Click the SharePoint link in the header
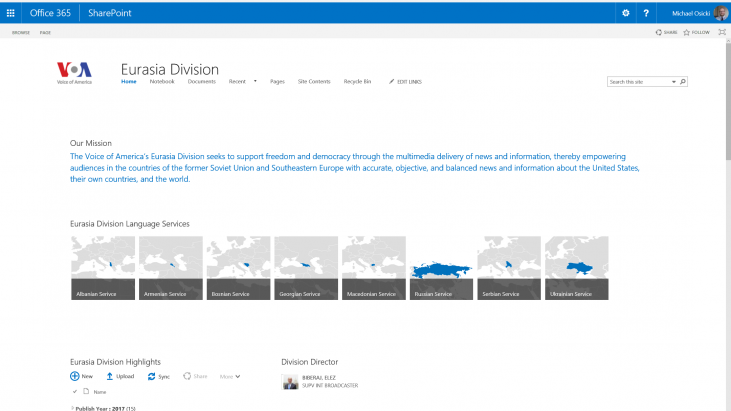The height and width of the screenshot is (411, 731). pos(110,13)
